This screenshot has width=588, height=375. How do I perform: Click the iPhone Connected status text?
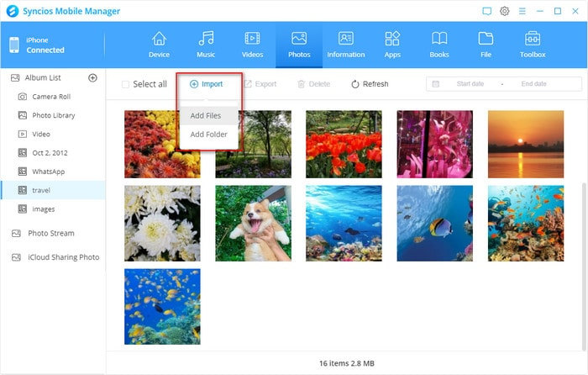(x=45, y=45)
